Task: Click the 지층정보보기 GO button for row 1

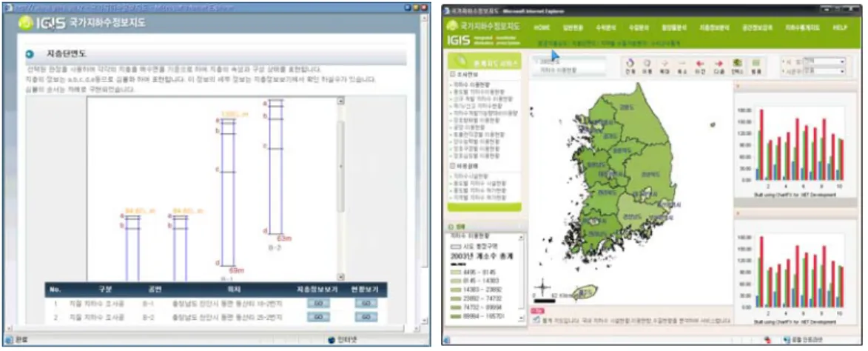Action: (318, 304)
